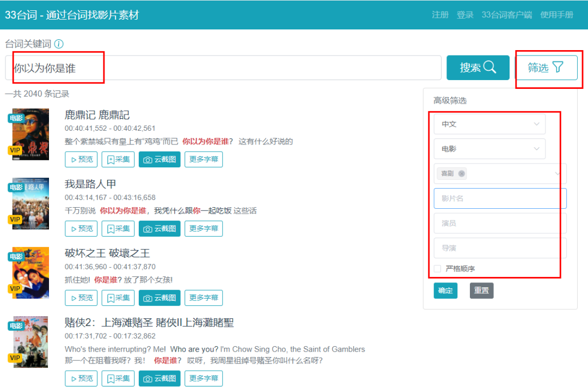Click the 搜索 magnifier button
The height and width of the screenshot is (387, 588).
(x=477, y=68)
